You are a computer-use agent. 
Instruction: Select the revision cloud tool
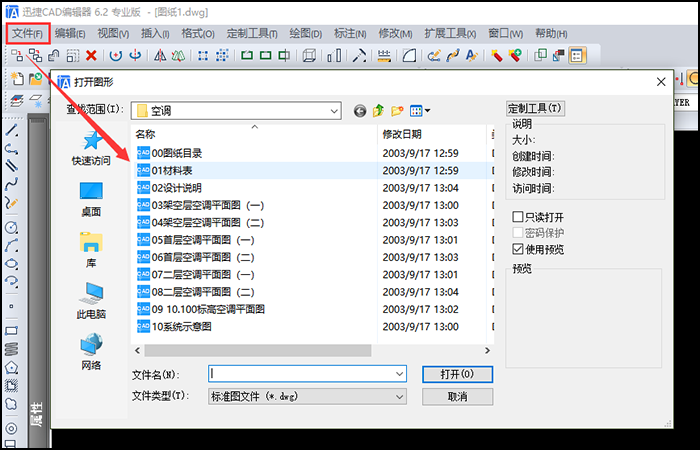coord(11,404)
